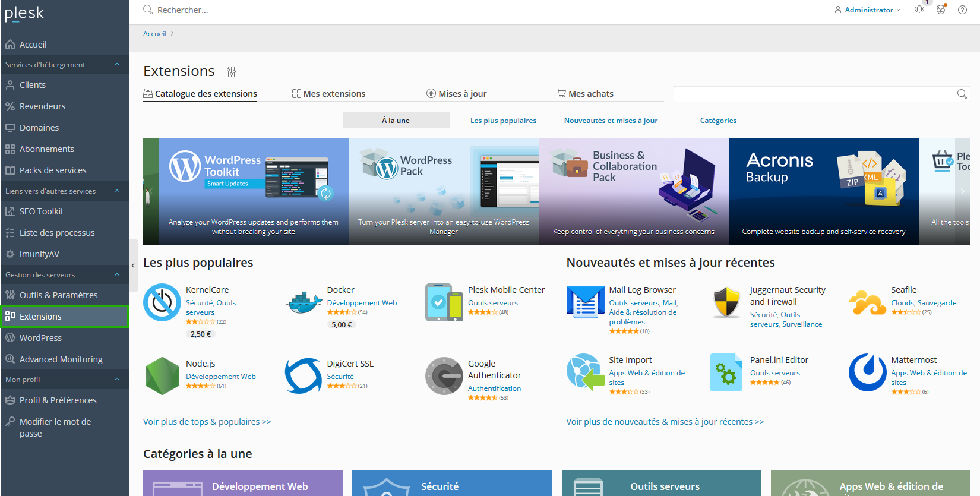The image size is (980, 496).
Task: Open the WordPress Toolkit banner
Action: 254,192
